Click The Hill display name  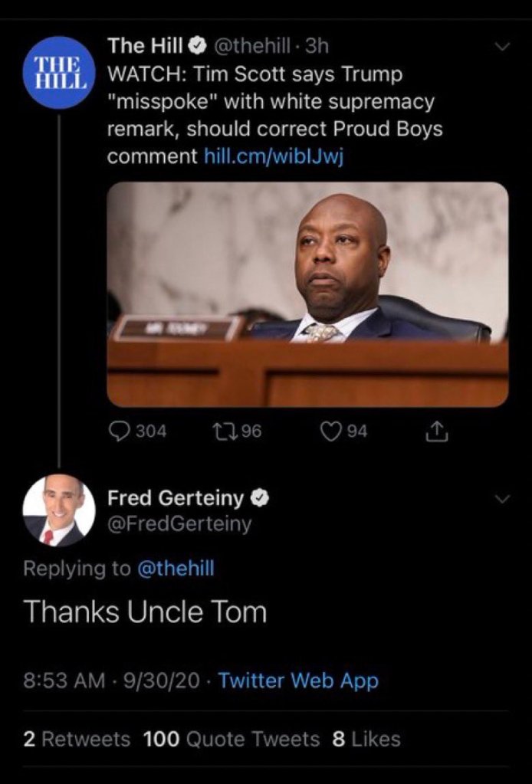[x=144, y=47]
